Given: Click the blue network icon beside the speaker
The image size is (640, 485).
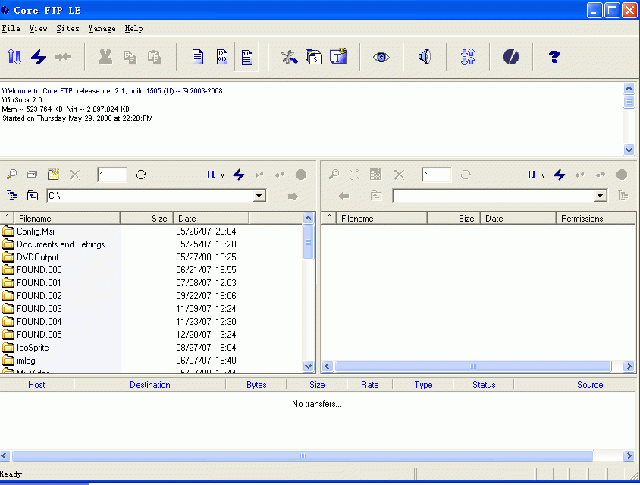Looking at the screenshot, I should point(468,57).
